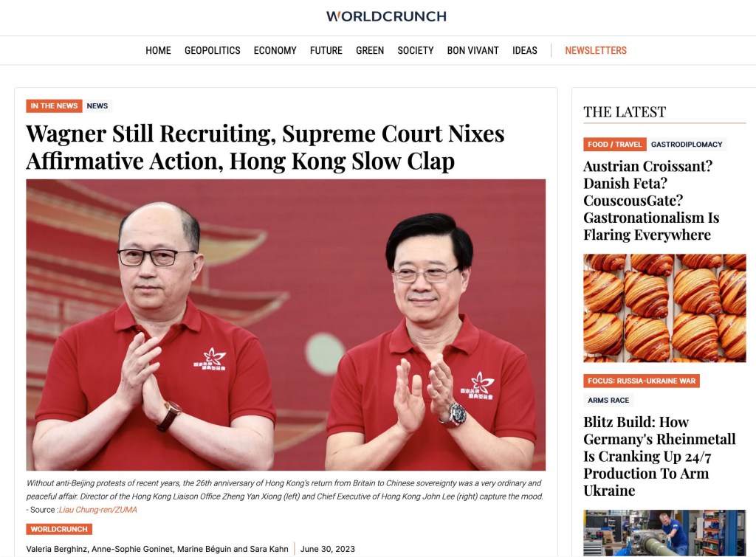Click the orange Worldcrunch author tag
756x557 pixels.
[59, 529]
